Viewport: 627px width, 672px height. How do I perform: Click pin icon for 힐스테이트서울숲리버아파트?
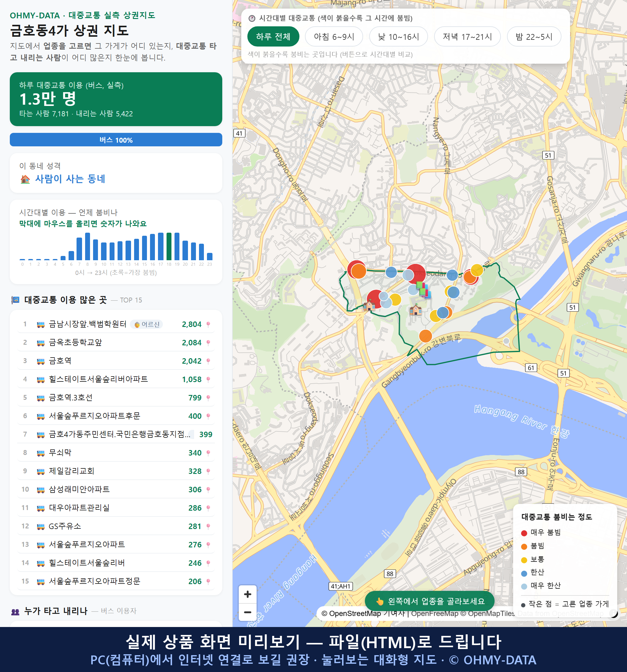click(208, 380)
